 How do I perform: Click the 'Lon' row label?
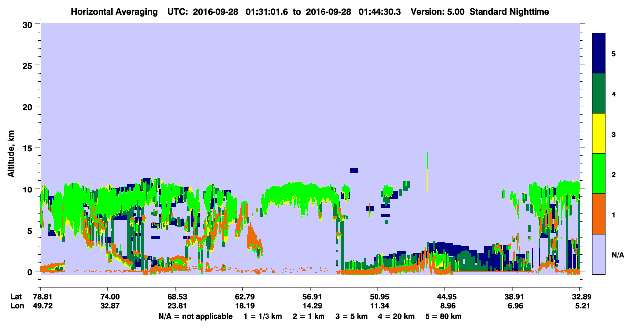coord(17,306)
